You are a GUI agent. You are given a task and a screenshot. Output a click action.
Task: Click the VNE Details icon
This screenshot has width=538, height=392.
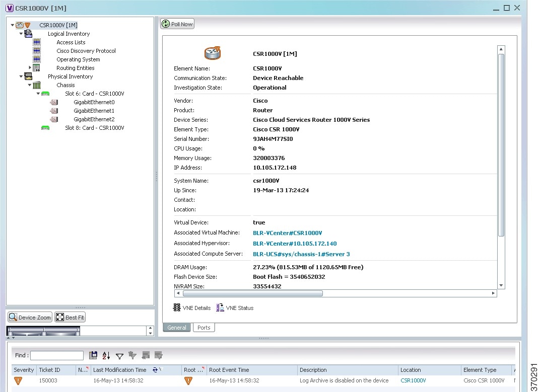pos(177,307)
